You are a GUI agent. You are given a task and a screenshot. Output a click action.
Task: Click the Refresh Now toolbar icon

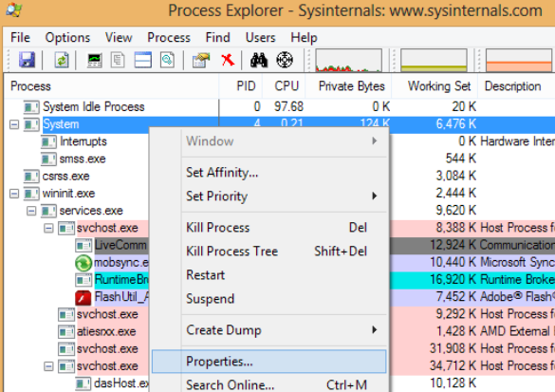62,60
